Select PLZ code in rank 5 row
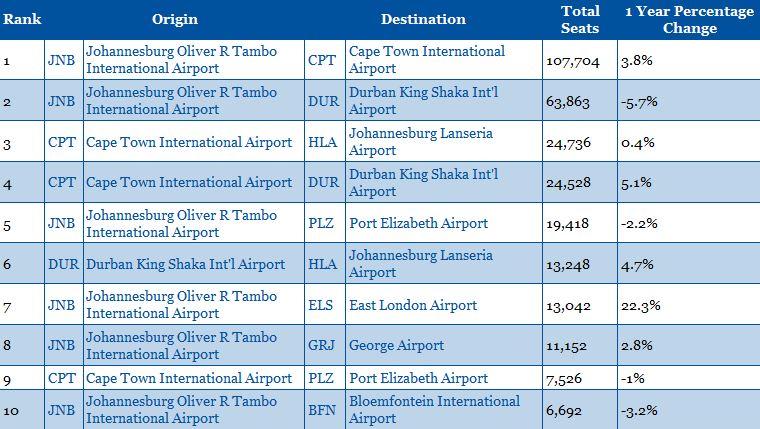The width and height of the screenshot is (760, 429). point(321,223)
